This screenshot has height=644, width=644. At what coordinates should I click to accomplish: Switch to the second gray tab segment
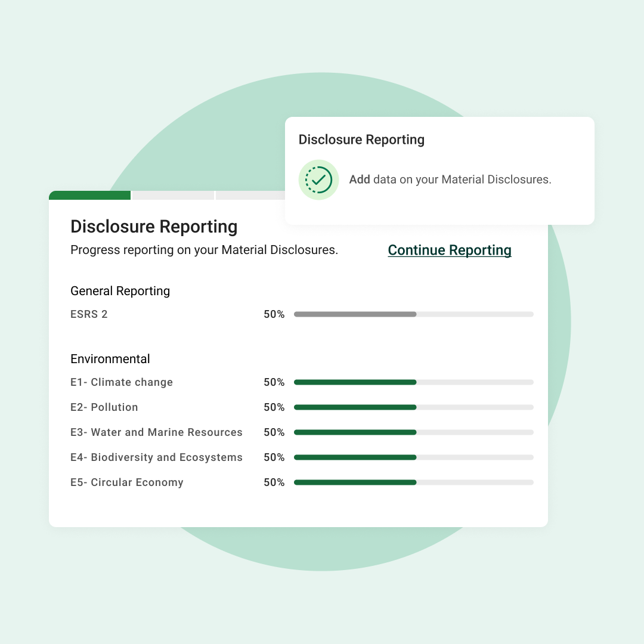pos(172,195)
